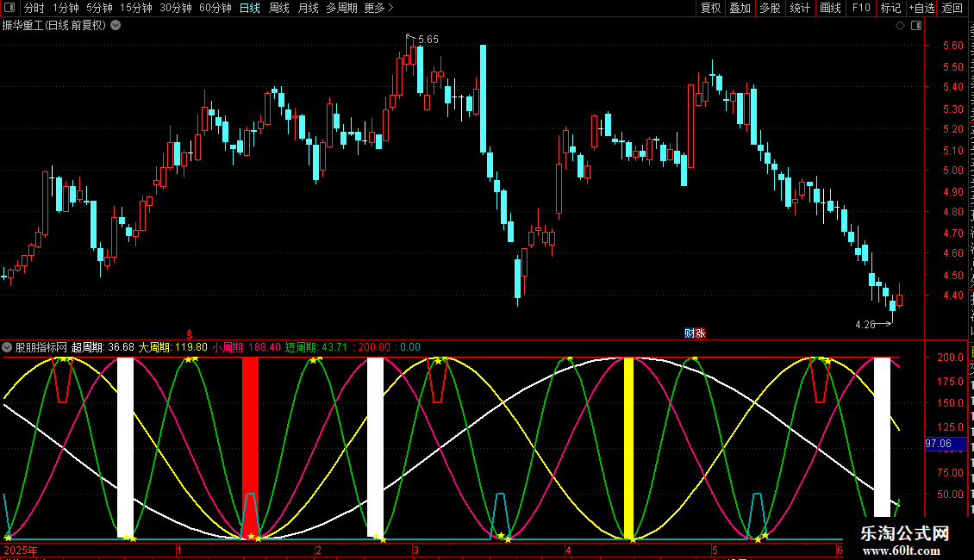
Task: Click the 5.65 high price label
Action: [x=428, y=39]
